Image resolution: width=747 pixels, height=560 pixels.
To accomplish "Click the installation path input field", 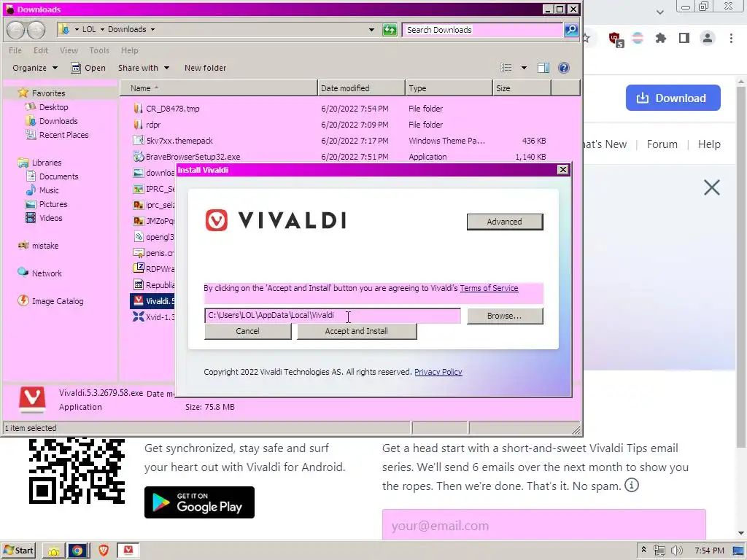I will (x=333, y=315).
